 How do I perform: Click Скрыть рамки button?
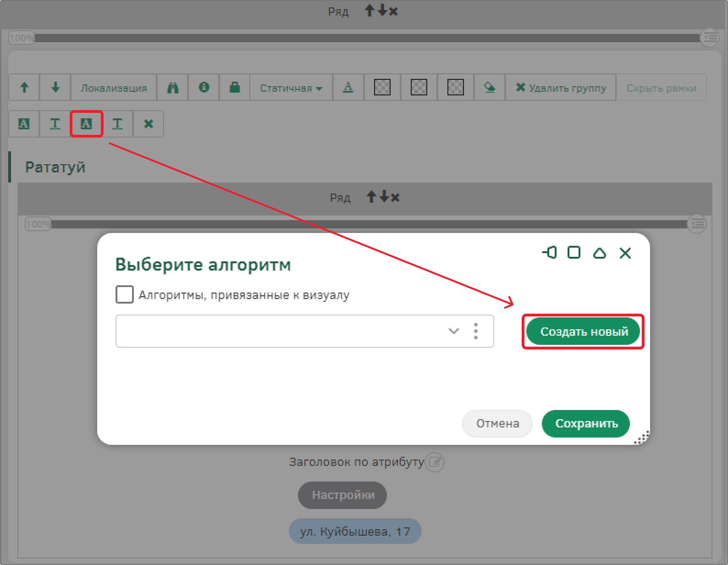click(661, 87)
